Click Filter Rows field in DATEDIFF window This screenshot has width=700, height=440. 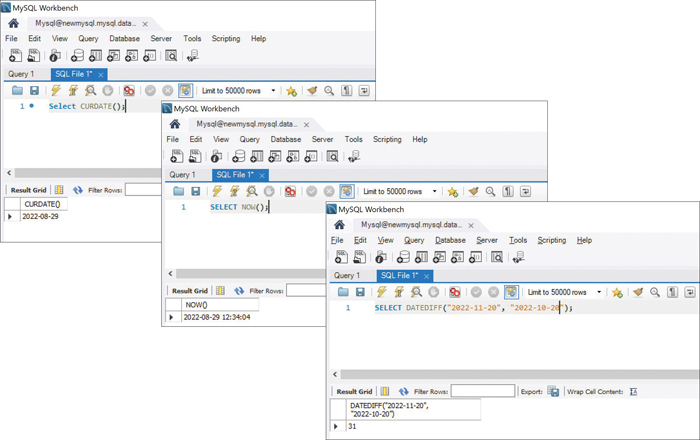coord(483,391)
